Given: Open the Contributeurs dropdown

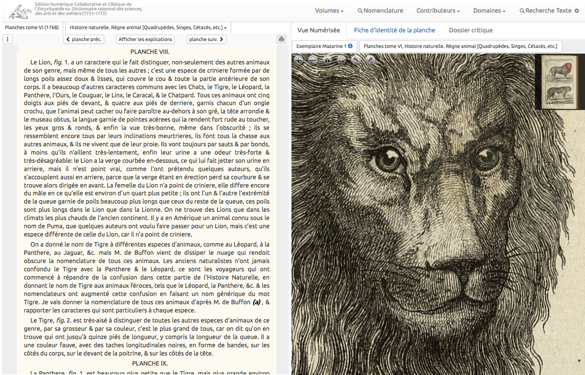Looking at the screenshot, I should click(438, 11).
